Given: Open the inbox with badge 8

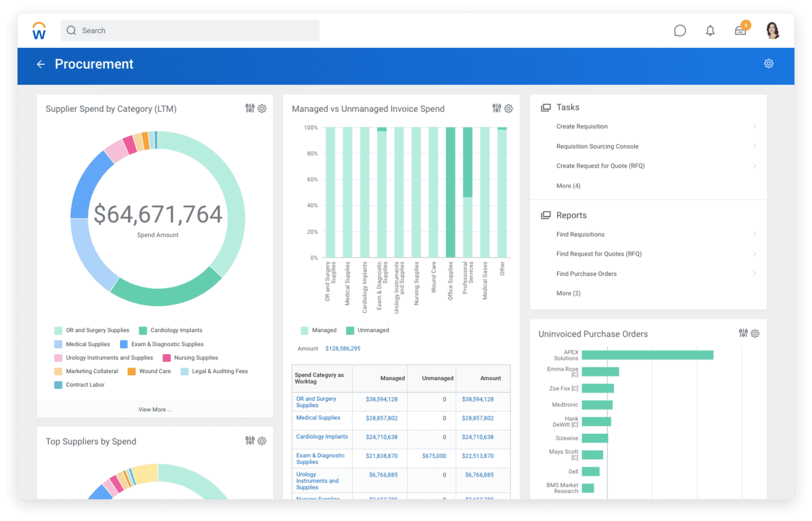Looking at the screenshot, I should click(x=741, y=30).
